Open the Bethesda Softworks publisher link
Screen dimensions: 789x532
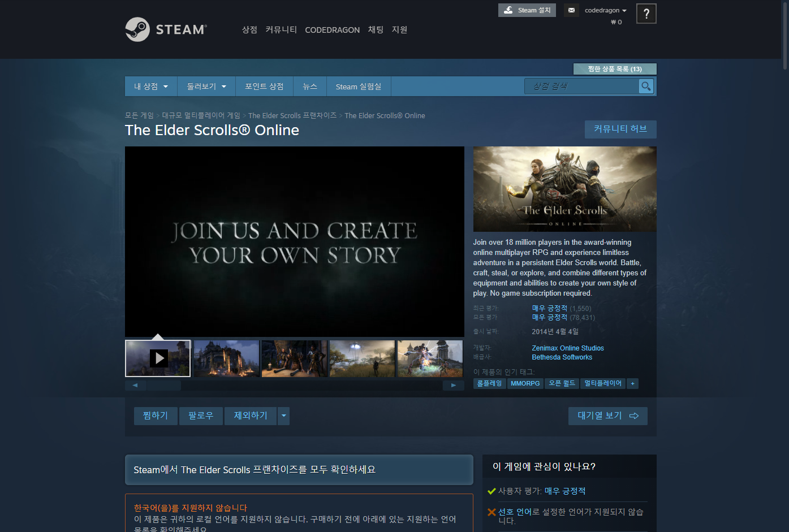(x=562, y=357)
